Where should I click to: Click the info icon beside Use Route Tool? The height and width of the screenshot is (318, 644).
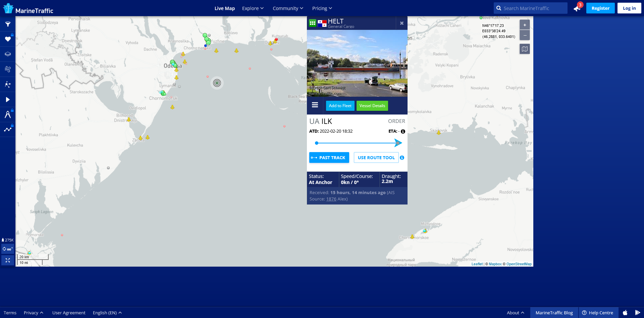[402, 157]
